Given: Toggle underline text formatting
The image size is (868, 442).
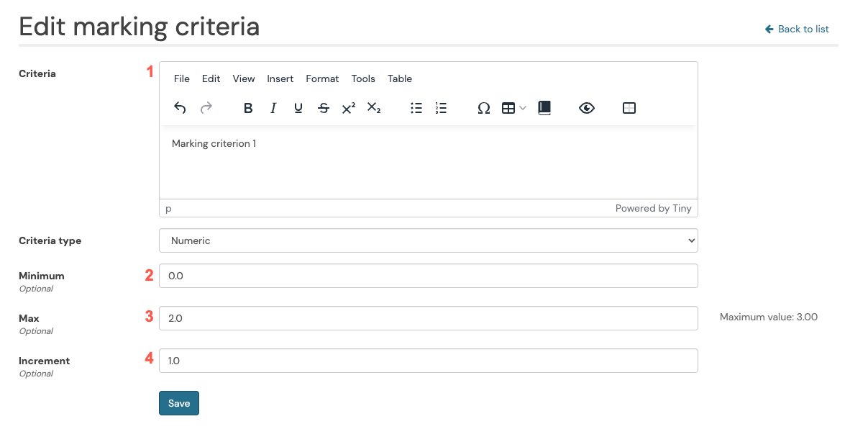Looking at the screenshot, I should (298, 108).
